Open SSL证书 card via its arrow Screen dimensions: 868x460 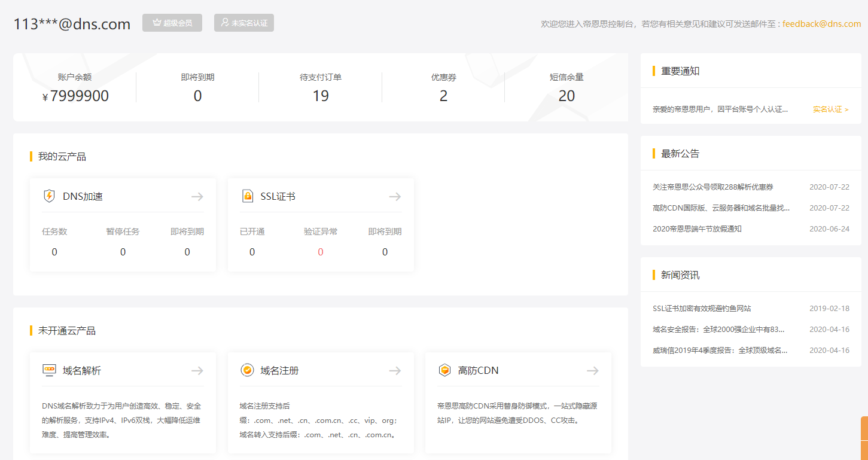click(x=395, y=196)
